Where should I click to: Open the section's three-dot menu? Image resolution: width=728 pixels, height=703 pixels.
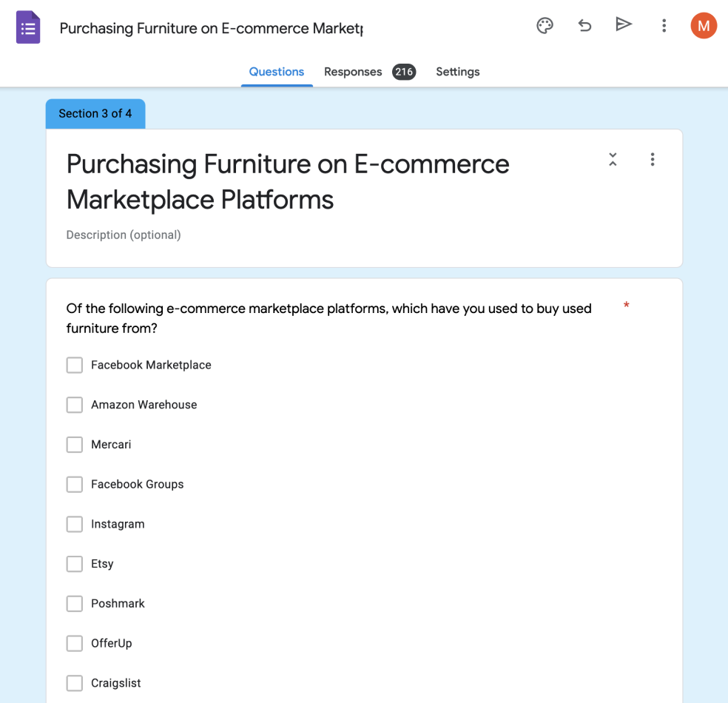tap(653, 159)
